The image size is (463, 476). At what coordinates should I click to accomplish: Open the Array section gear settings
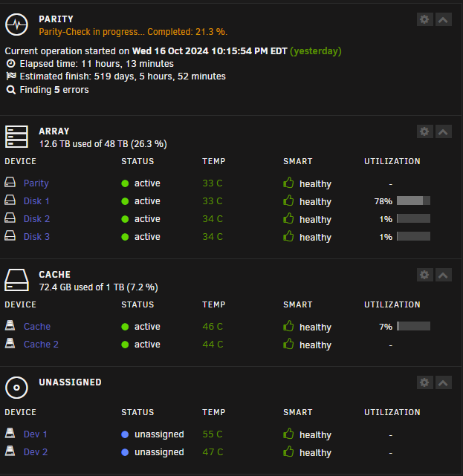coord(424,131)
